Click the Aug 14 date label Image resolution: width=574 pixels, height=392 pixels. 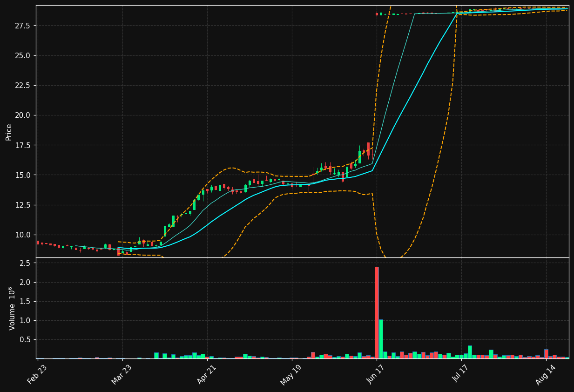point(545,374)
